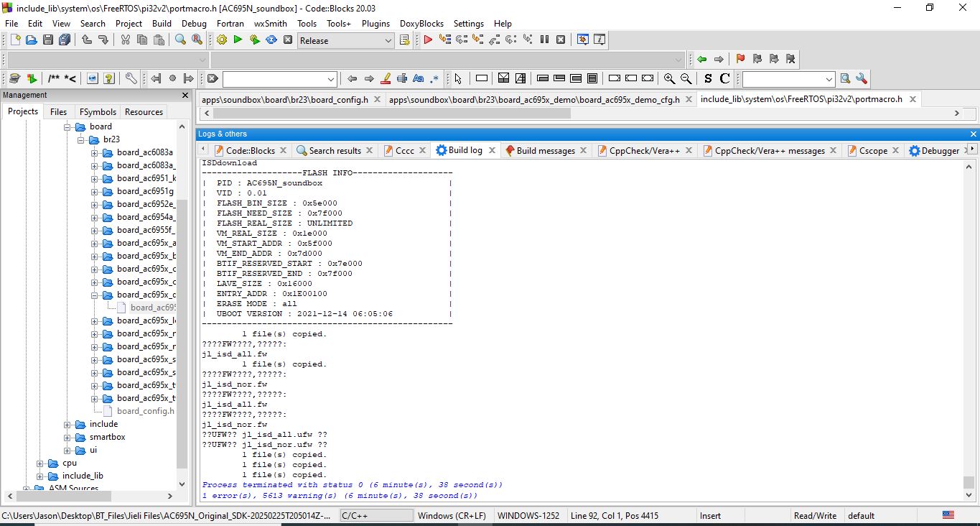Run the project with green play icon

coord(238,40)
